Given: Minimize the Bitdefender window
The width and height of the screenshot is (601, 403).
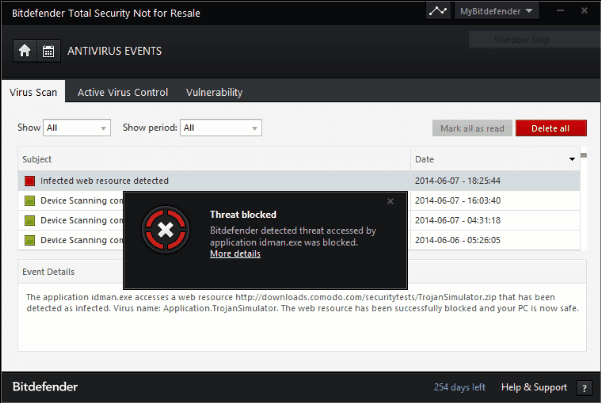Looking at the screenshot, I should pos(560,10).
